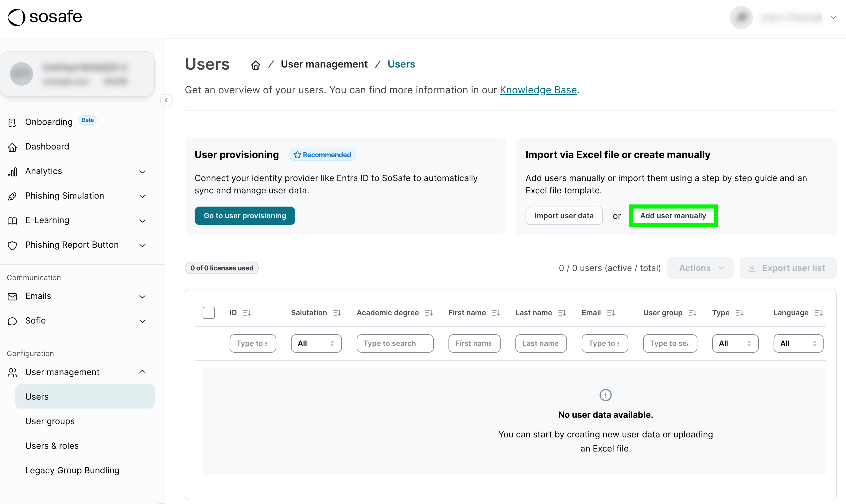Viewport: 846px width, 504px height.
Task: Click the Last name sort icon
Action: click(562, 313)
